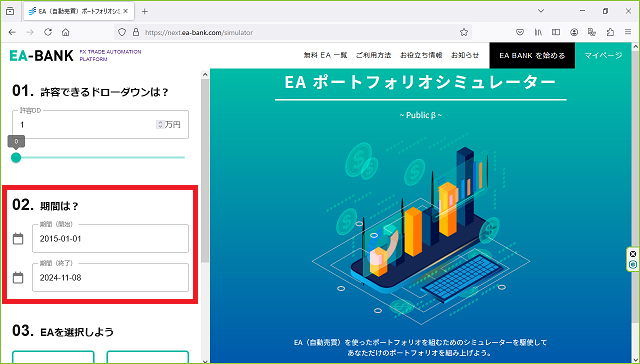This screenshot has width=640, height=364.
Task: Click the EA BANK を始める button
Action: [532, 55]
